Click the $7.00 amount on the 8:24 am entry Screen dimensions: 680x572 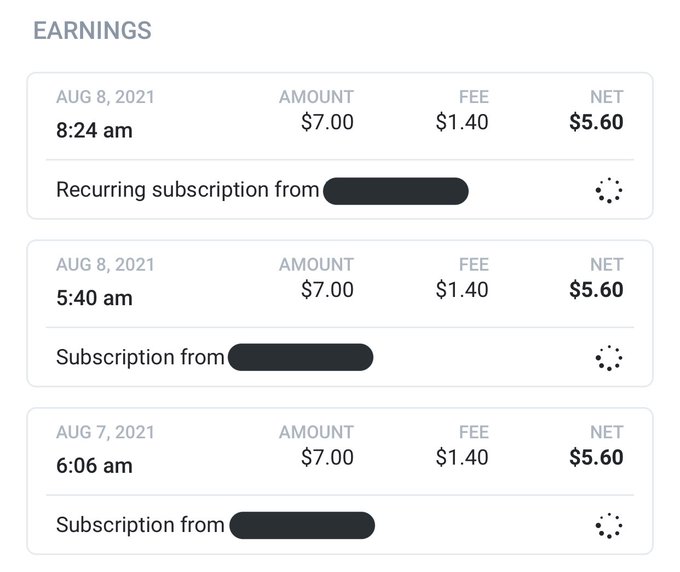pos(327,122)
